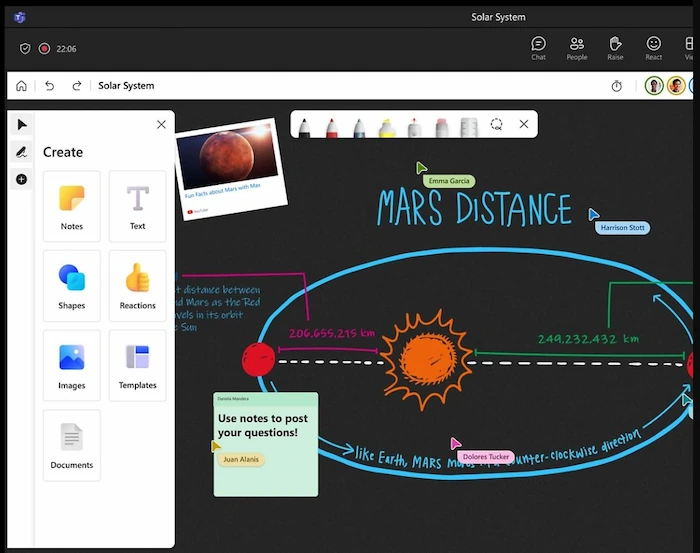Select the green sticky note

click(266, 445)
